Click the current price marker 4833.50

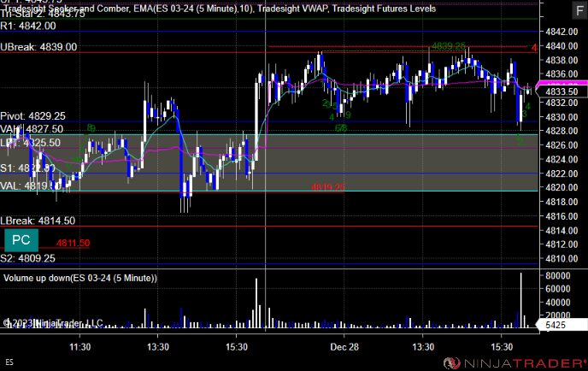562,91
